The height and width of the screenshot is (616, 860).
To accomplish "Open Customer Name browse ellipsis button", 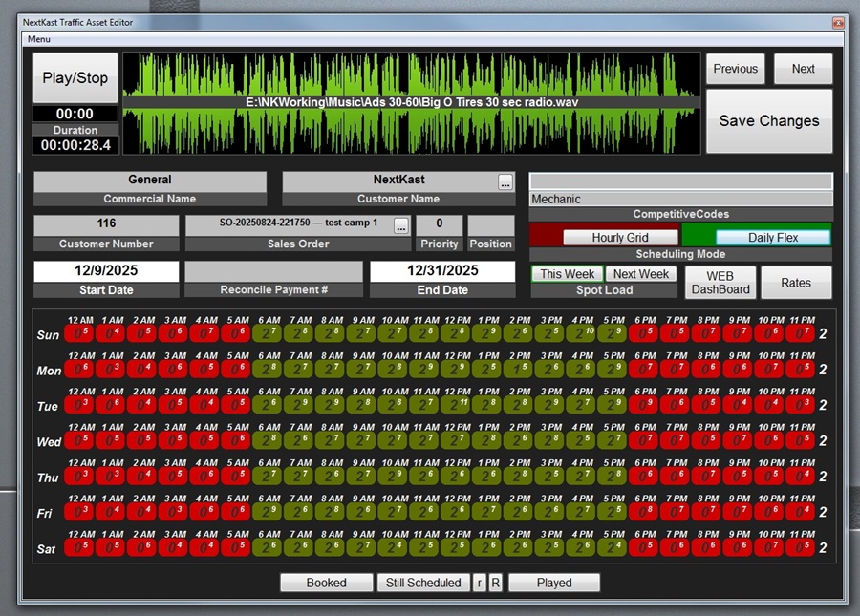I will click(x=505, y=181).
